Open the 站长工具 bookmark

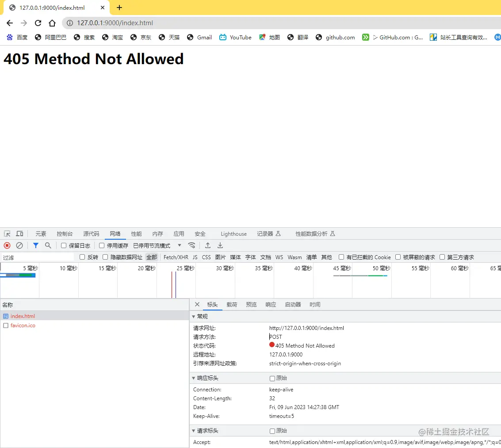coord(459,38)
